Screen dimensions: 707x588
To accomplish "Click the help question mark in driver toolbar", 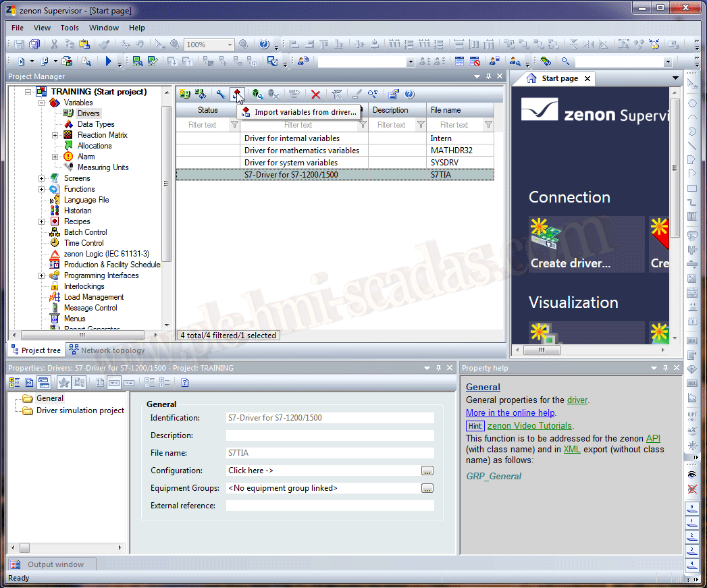I will click(409, 95).
